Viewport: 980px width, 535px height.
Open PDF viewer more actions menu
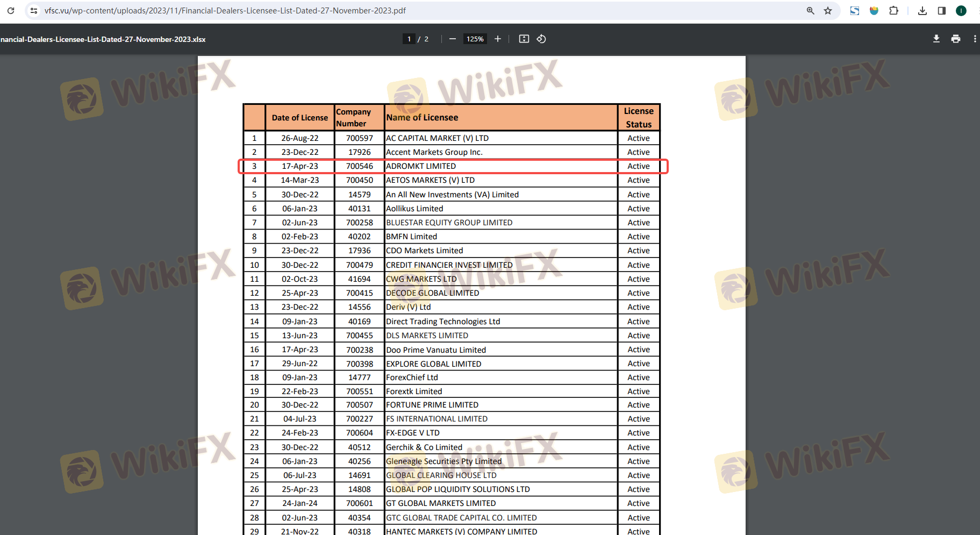tap(975, 39)
